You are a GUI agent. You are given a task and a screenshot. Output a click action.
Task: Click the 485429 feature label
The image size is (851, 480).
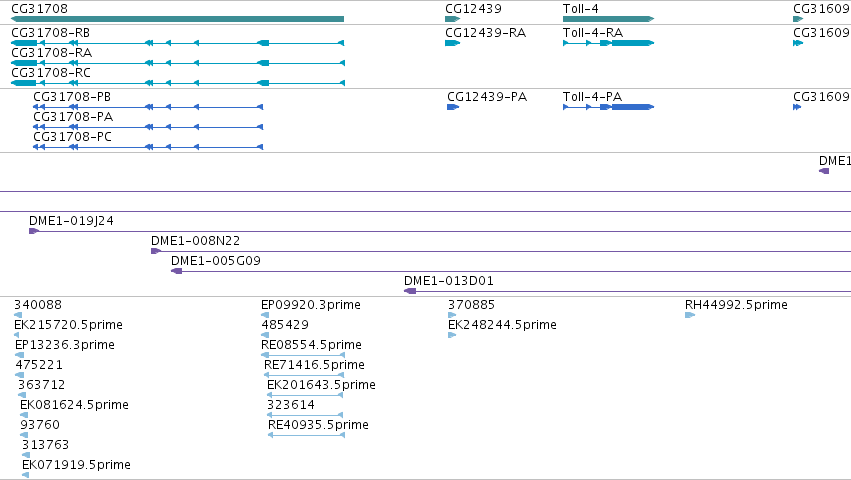(285, 325)
